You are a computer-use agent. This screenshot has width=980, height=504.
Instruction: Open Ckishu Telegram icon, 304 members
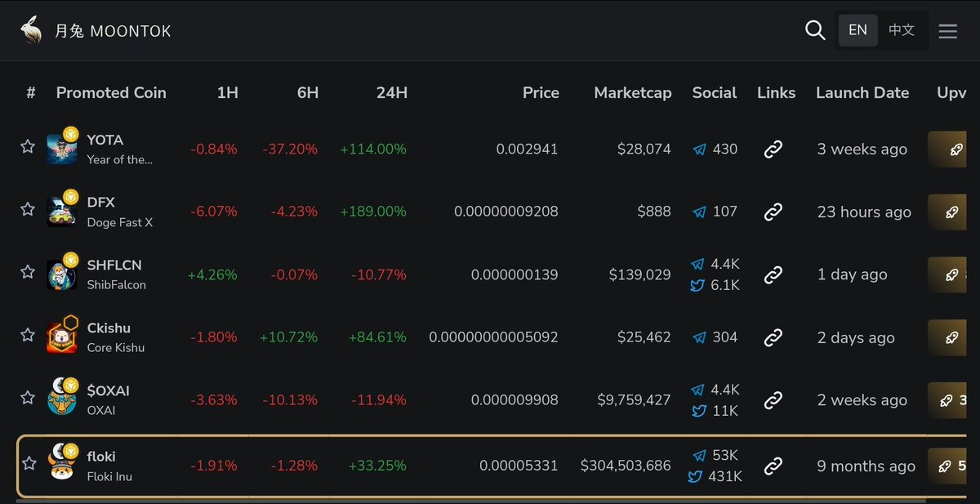[699, 337]
